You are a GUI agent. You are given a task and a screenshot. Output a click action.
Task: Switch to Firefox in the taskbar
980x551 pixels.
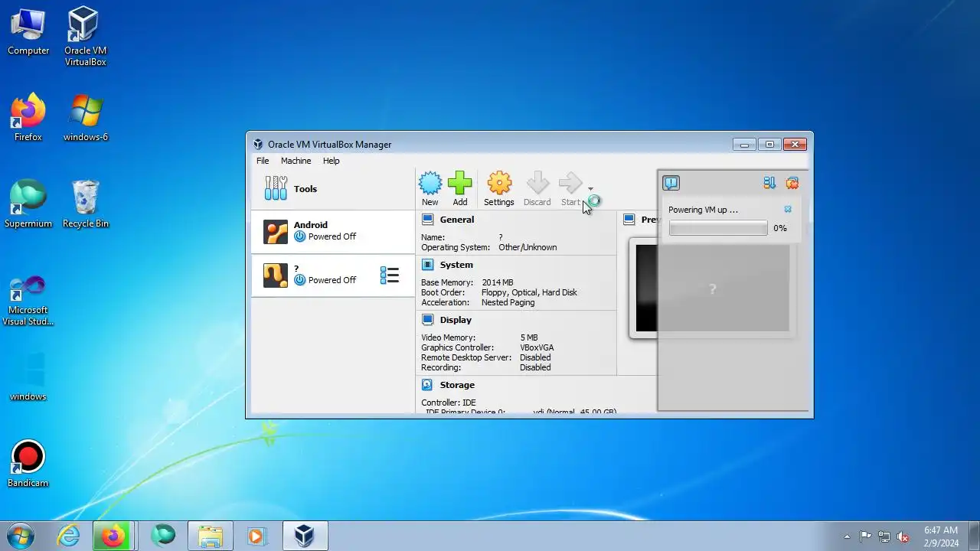[x=113, y=536]
